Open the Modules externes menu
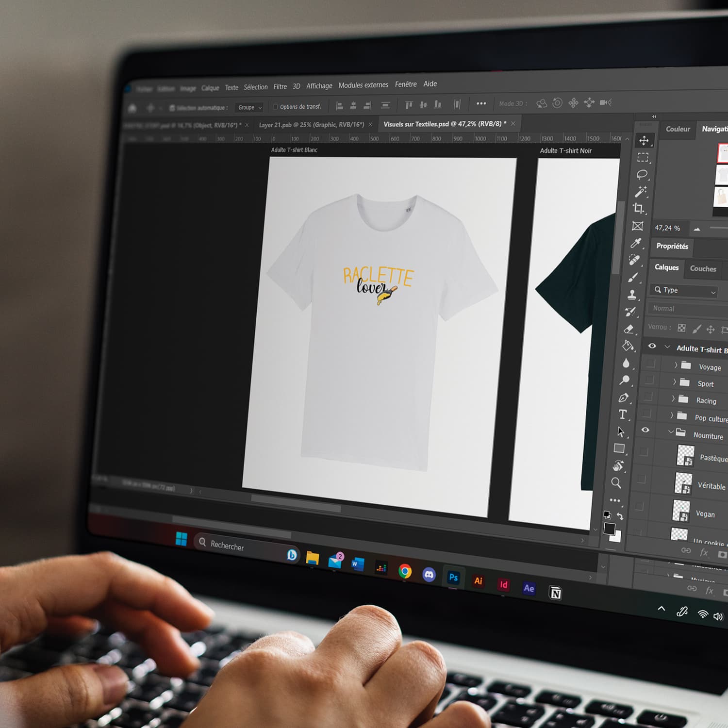Viewport: 728px width, 728px height. [x=364, y=85]
